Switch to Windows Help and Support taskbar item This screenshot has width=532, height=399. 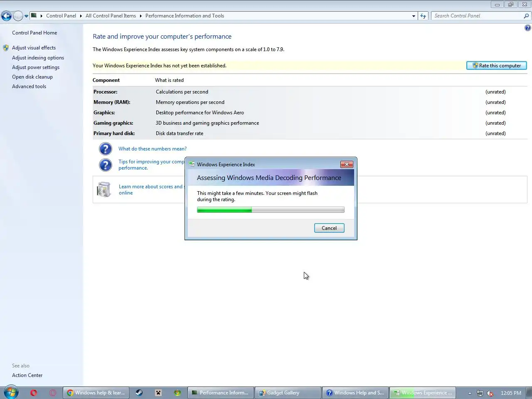[x=355, y=393]
